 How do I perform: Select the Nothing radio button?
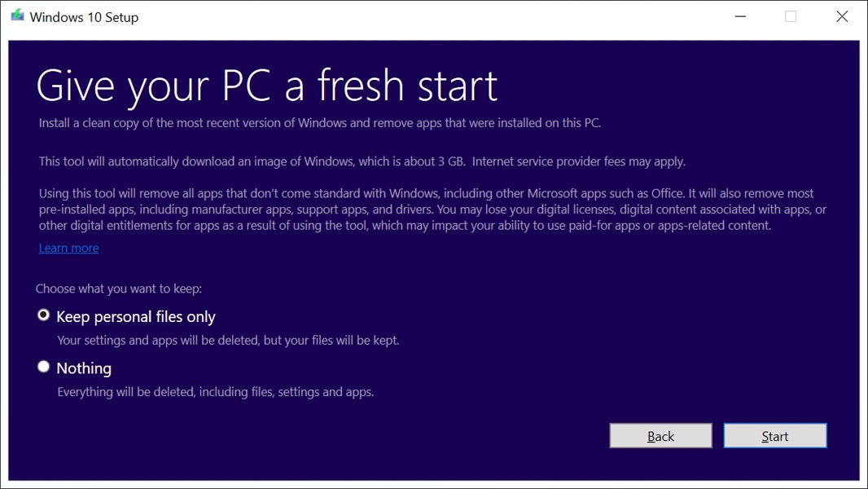click(x=44, y=367)
